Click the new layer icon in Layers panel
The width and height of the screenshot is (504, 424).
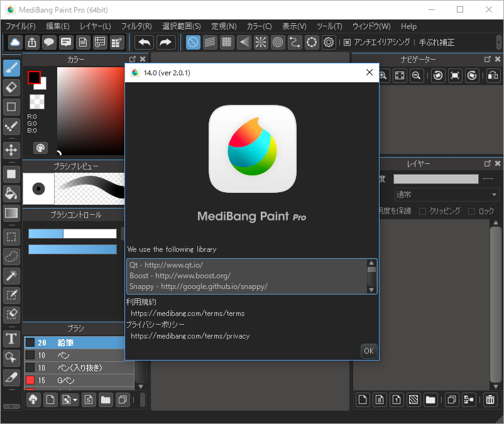pyautogui.click(x=363, y=400)
